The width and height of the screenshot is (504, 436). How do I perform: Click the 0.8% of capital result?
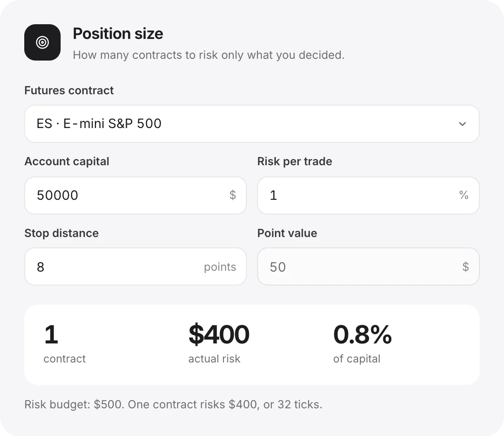pos(362,343)
